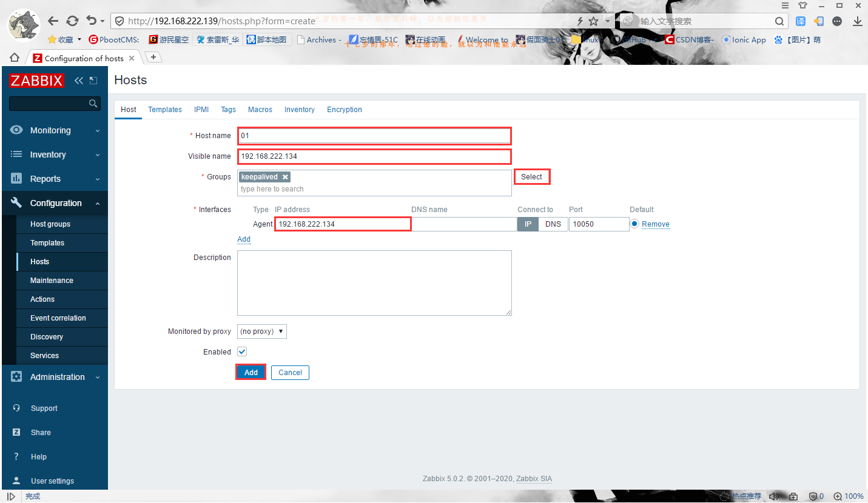Viewport: 868px width, 503px height.
Task: Click the speaker icon in status bar
Action: click(x=774, y=496)
